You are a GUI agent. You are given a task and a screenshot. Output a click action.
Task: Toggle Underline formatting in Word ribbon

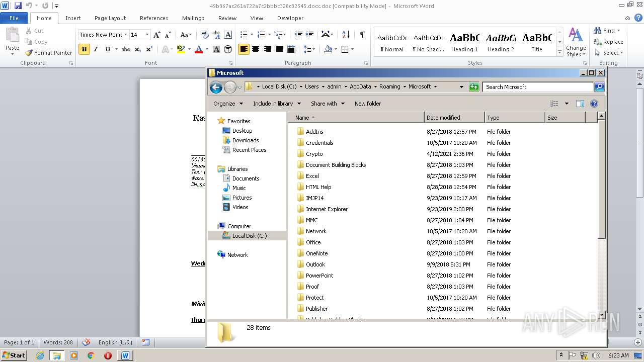(x=108, y=49)
